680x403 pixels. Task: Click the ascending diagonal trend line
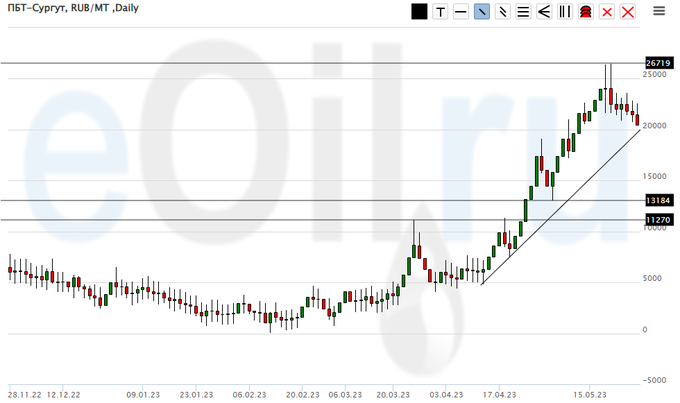[560, 207]
